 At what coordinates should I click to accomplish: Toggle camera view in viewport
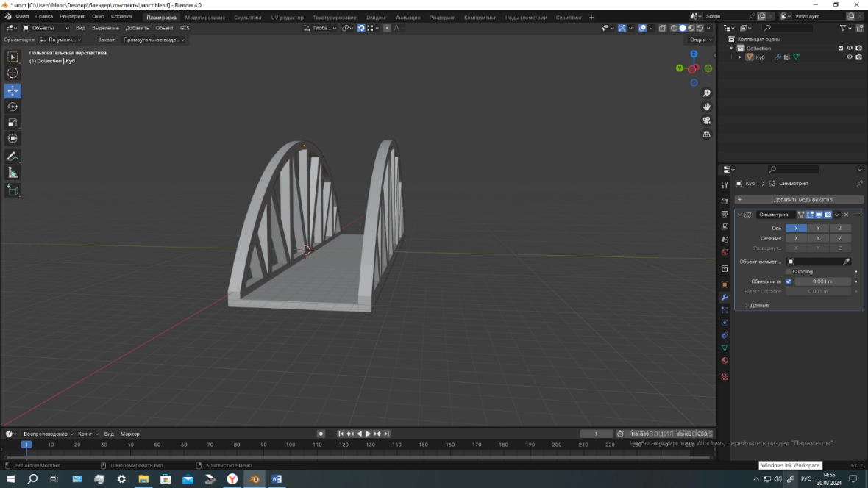tap(706, 121)
